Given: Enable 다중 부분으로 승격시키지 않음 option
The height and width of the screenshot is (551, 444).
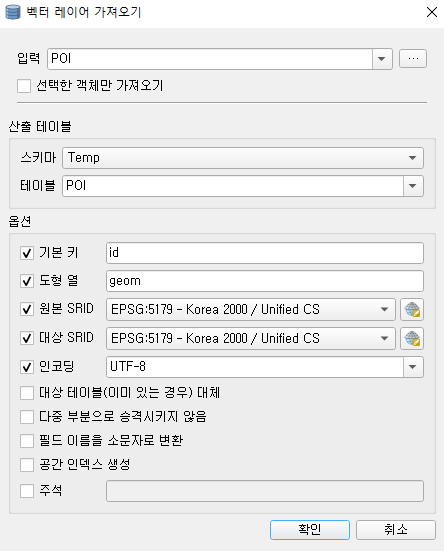Looking at the screenshot, I should coord(27,417).
